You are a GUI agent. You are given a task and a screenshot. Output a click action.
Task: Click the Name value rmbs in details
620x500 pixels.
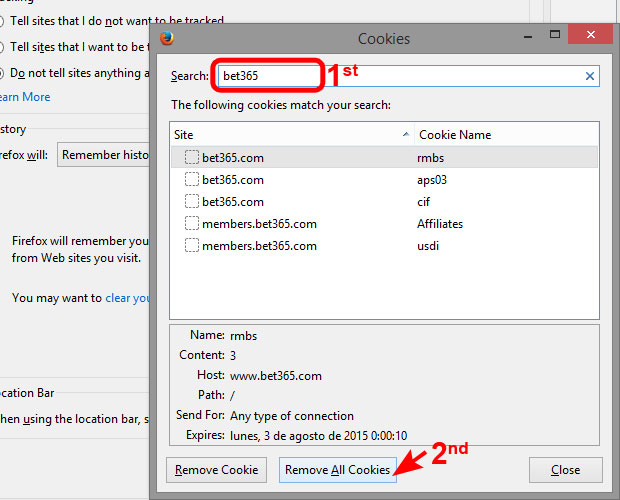point(243,336)
